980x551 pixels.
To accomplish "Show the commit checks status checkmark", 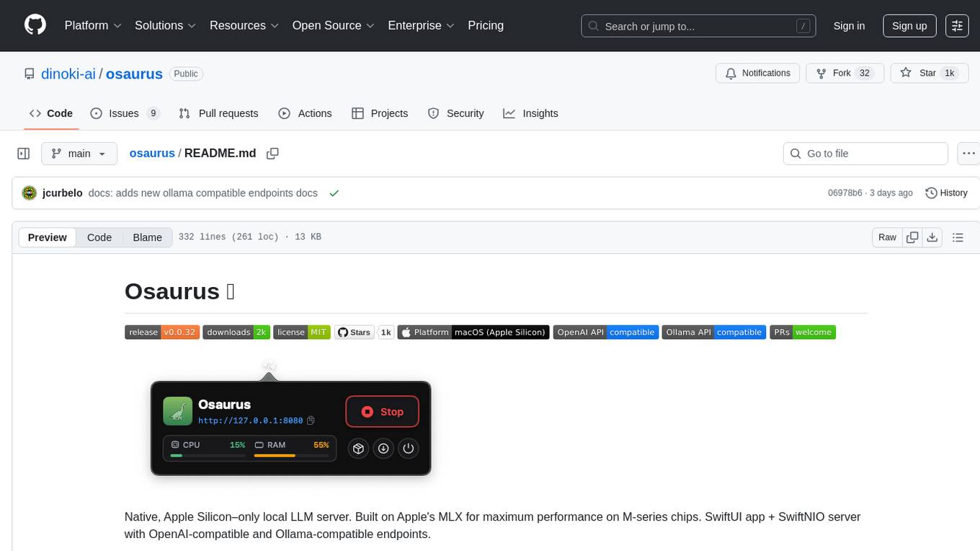I will [x=334, y=193].
